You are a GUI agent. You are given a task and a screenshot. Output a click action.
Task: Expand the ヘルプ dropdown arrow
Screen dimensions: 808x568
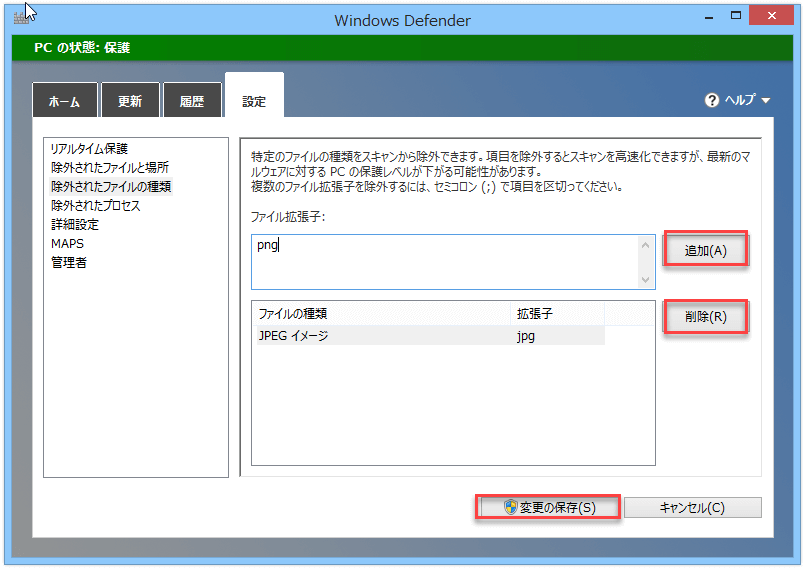coord(766,101)
